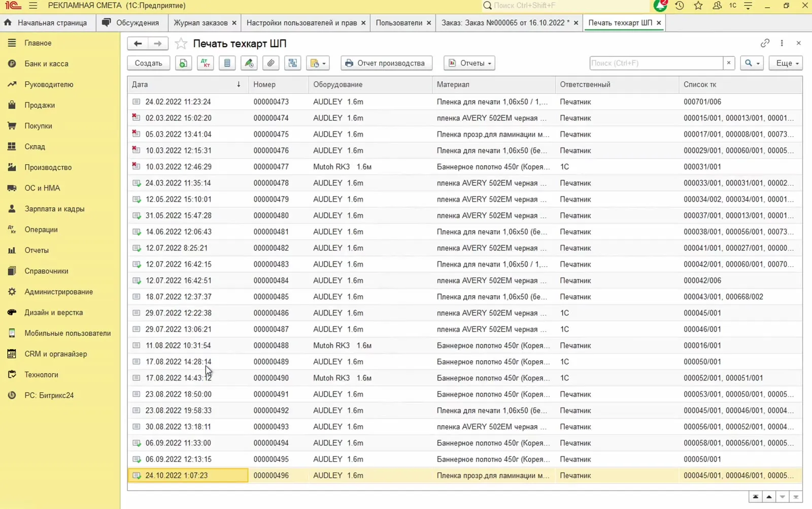Sort by the Дата column header

click(x=187, y=85)
